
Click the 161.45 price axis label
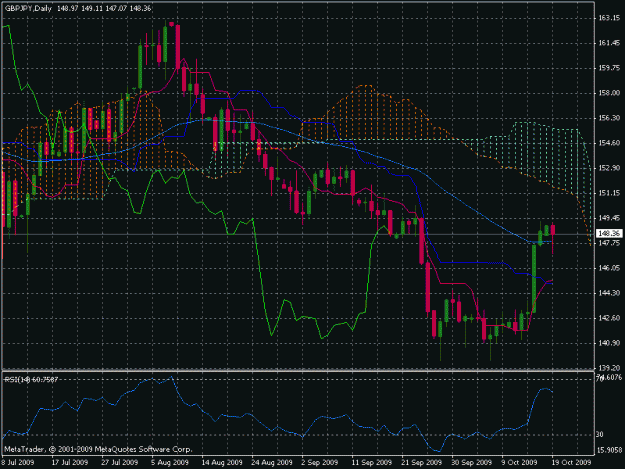pos(609,43)
